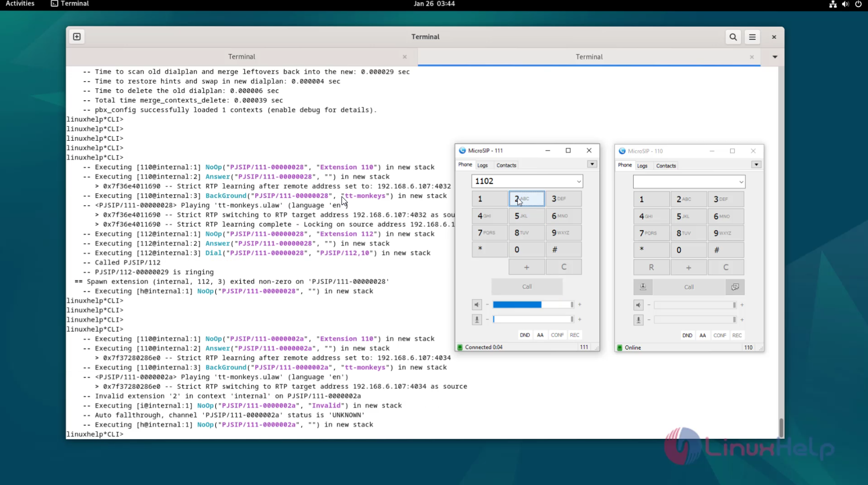Image resolution: width=868 pixels, height=485 pixels.
Task: Adjust speaker volume slider in MicroSIP 110
Action: 695,305
